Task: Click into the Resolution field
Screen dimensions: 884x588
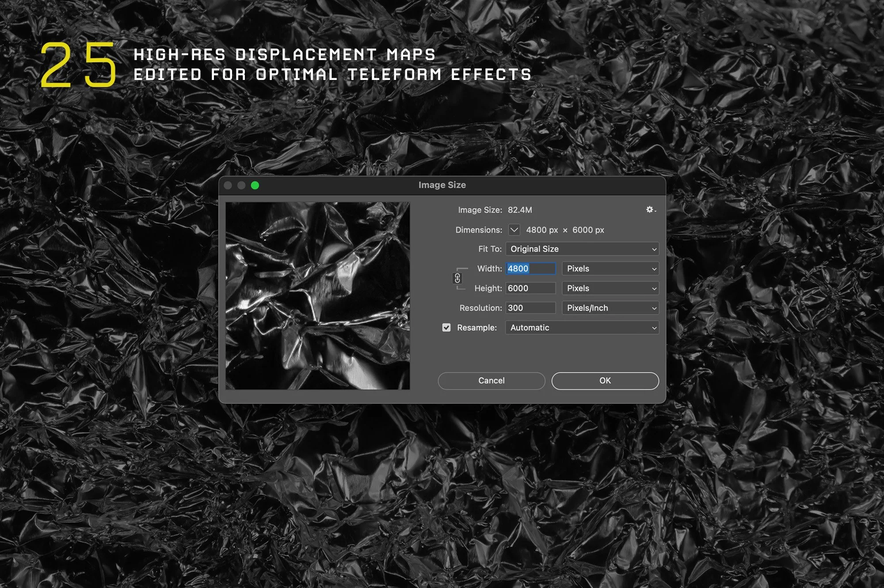Action: [x=530, y=308]
